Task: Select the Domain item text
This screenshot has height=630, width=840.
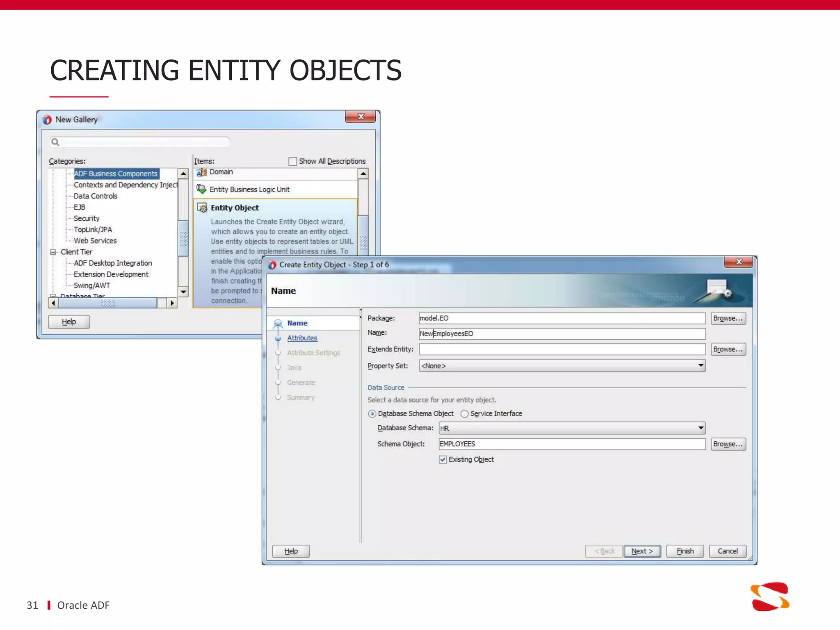Action: [x=221, y=172]
